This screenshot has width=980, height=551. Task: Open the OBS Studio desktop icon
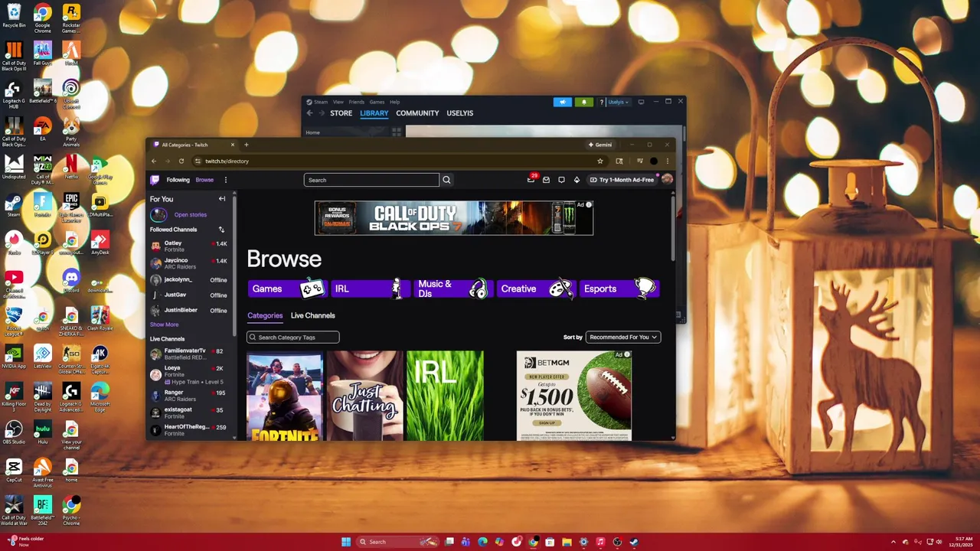tap(14, 432)
